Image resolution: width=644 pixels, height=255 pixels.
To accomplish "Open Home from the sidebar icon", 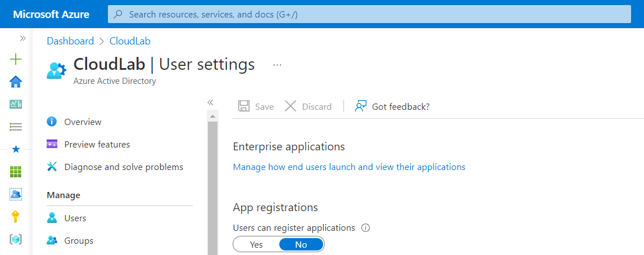I will 16,82.
